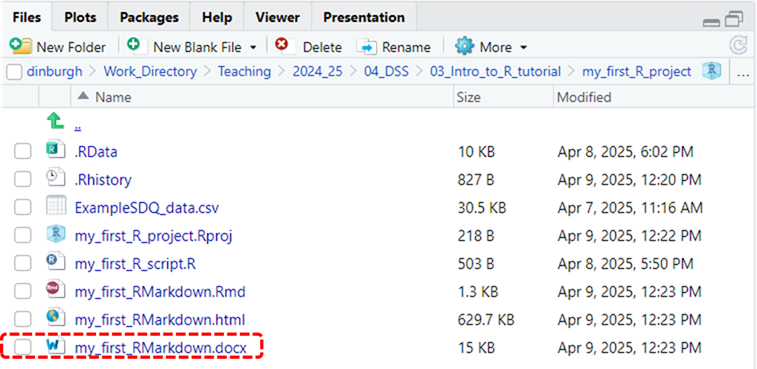Open my_first_R_script.R file link
Screen dimensions: 757x369
[x=135, y=264]
